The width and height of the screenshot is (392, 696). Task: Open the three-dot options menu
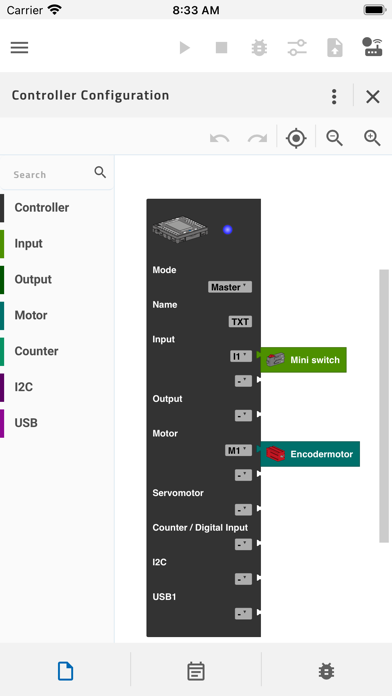pos(334,96)
